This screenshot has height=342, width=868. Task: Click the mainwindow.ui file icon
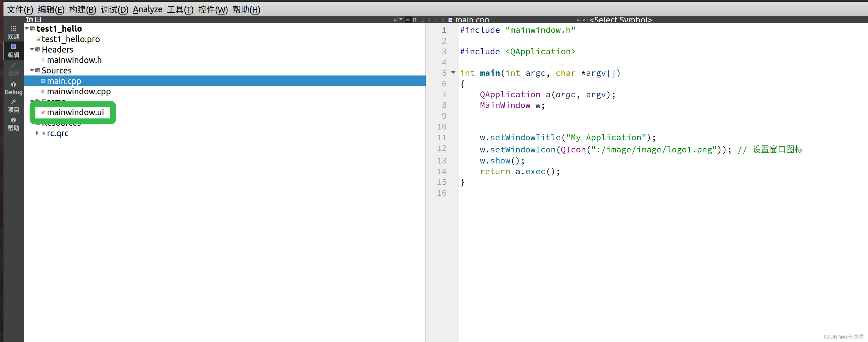coord(43,112)
